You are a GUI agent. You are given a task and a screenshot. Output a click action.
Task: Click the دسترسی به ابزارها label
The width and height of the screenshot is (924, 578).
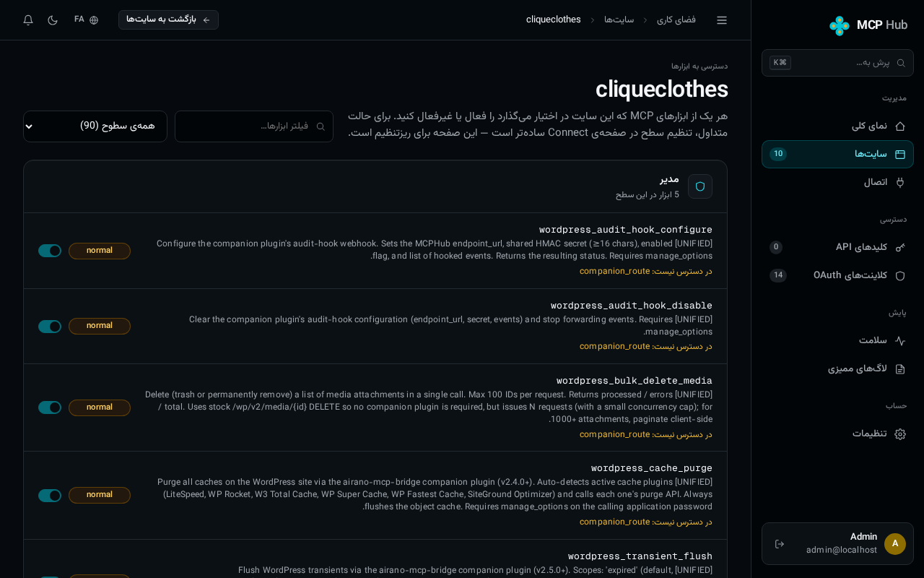click(699, 66)
